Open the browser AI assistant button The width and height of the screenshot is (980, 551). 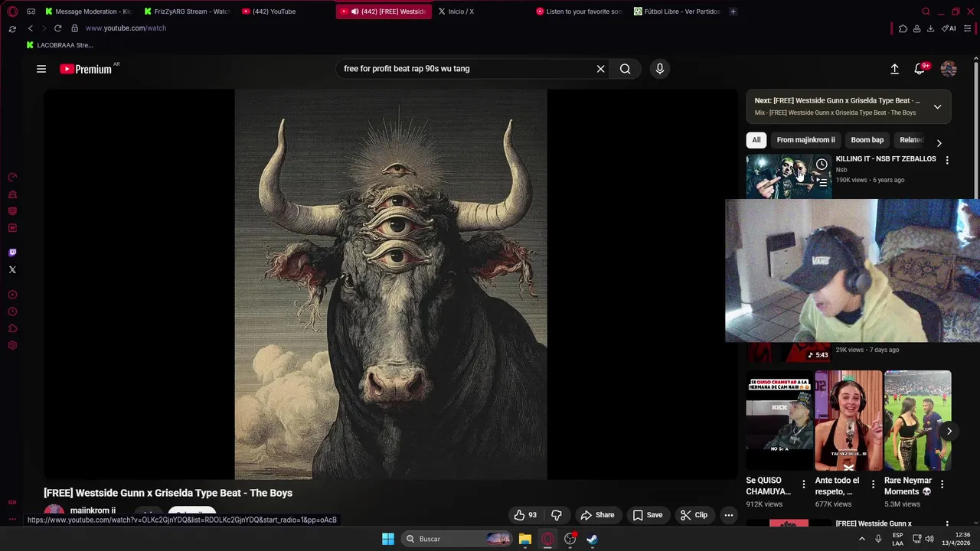[949, 28]
